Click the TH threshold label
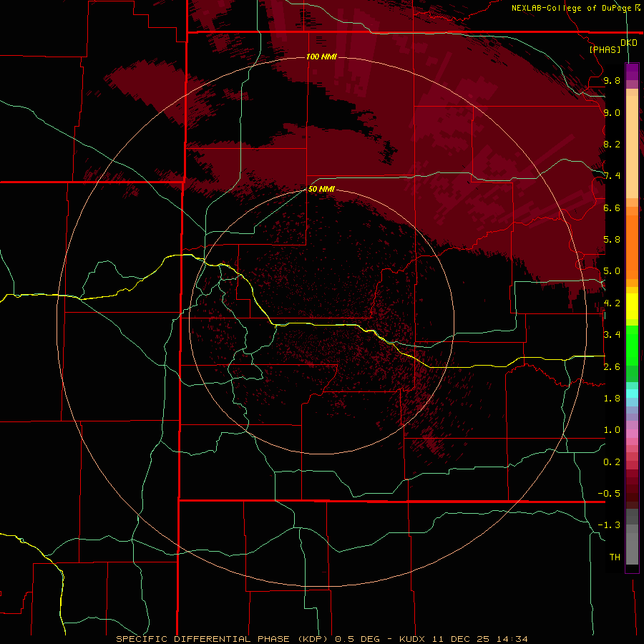Viewport: 644px width, 644px height. [615, 557]
